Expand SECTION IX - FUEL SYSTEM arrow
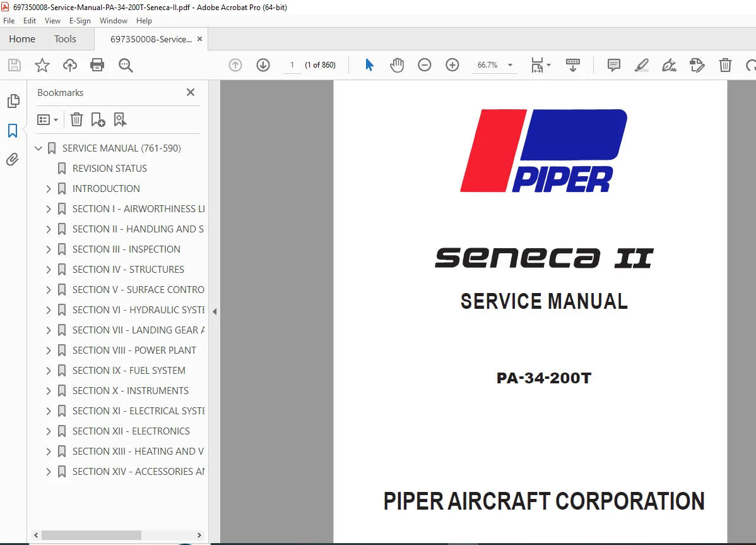Viewport: 756px width, 545px height. pos(48,371)
